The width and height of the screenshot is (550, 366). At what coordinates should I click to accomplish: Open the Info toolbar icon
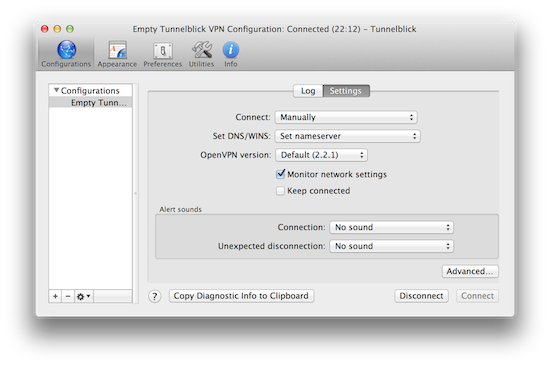[x=231, y=54]
